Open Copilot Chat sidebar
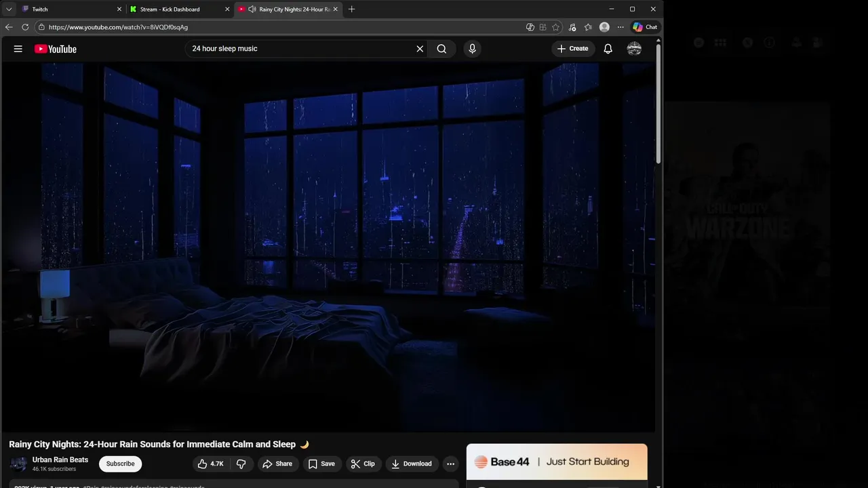868x488 pixels. pyautogui.click(x=645, y=27)
